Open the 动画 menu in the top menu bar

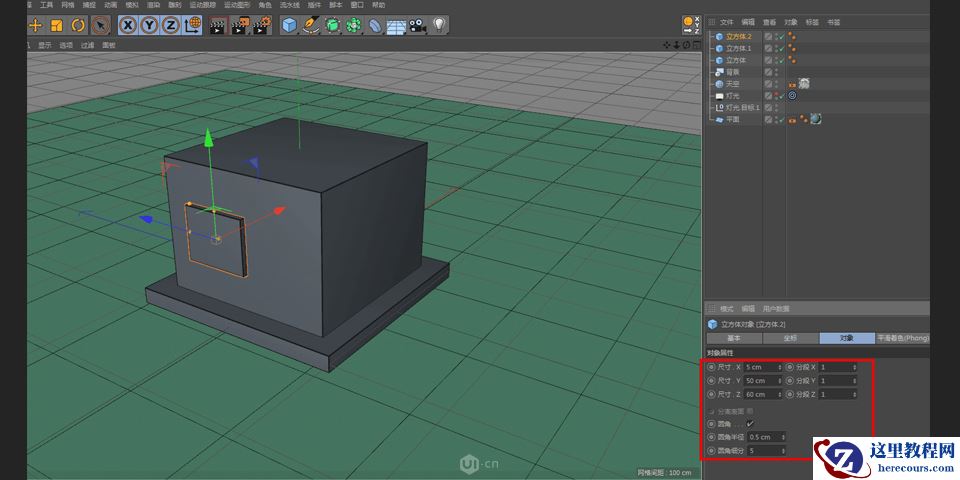(x=110, y=5)
